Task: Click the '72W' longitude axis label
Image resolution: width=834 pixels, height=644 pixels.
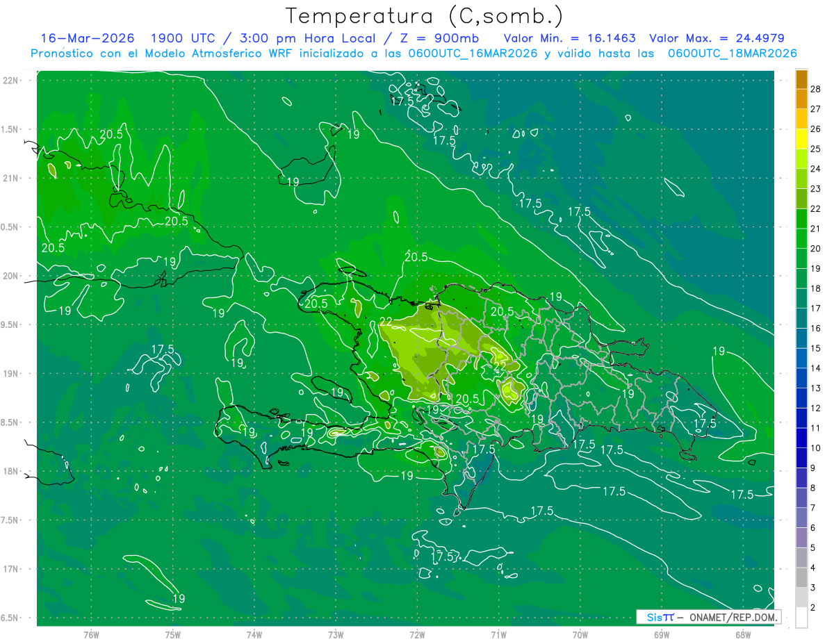Action: tap(417, 634)
